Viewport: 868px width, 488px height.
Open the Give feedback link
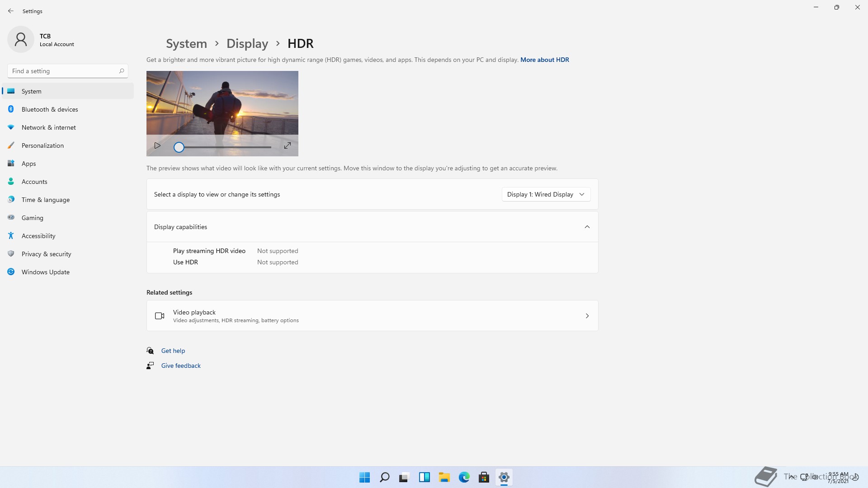tap(181, 366)
